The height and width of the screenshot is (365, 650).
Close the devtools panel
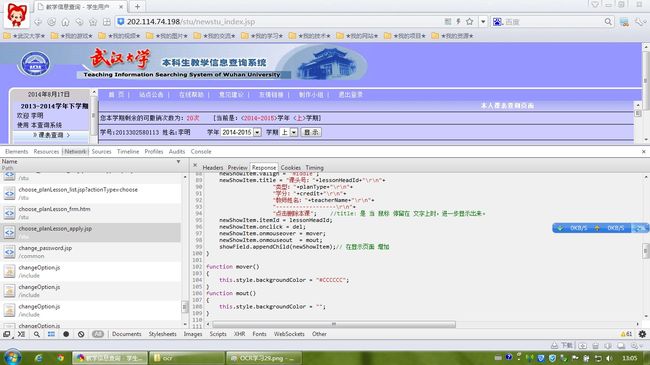click(643, 152)
